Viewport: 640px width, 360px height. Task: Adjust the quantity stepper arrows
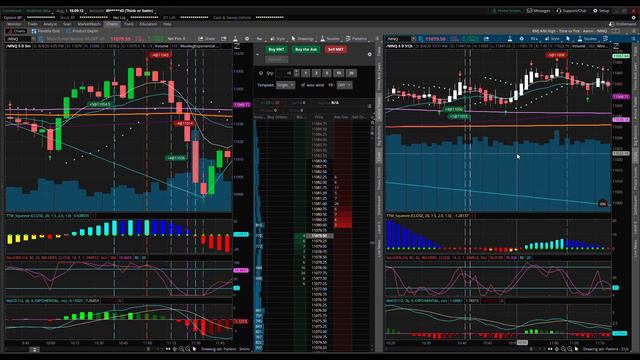pos(296,73)
